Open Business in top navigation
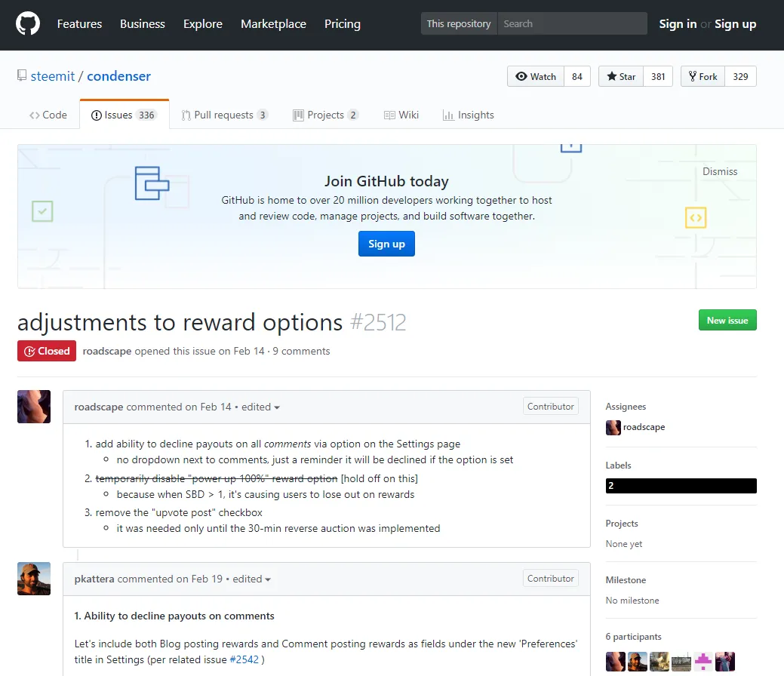The width and height of the screenshot is (784, 676). [143, 24]
